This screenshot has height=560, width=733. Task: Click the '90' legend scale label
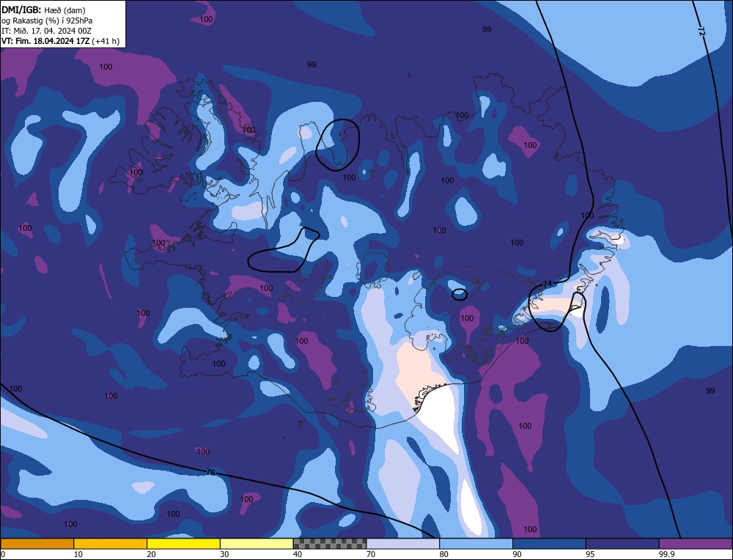(x=517, y=554)
